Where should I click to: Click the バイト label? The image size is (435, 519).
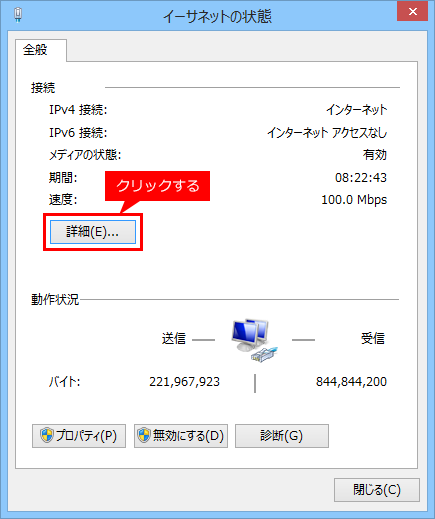(64, 382)
